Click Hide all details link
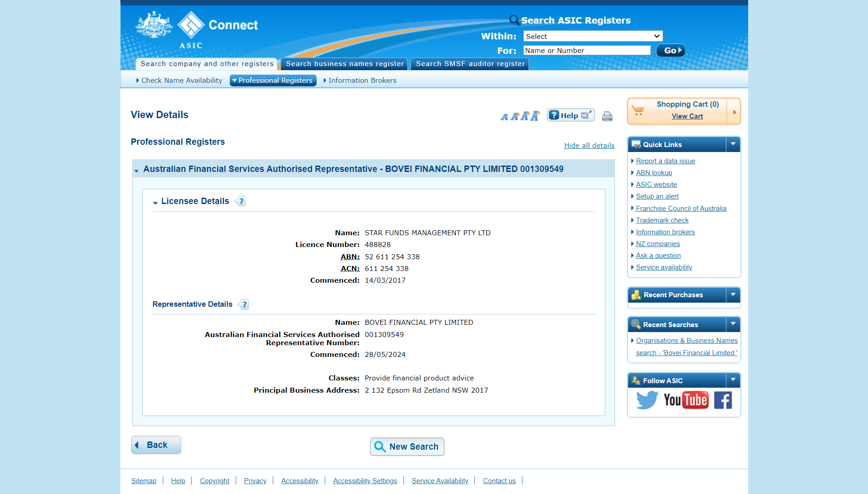This screenshot has width=868, height=494. tap(589, 146)
